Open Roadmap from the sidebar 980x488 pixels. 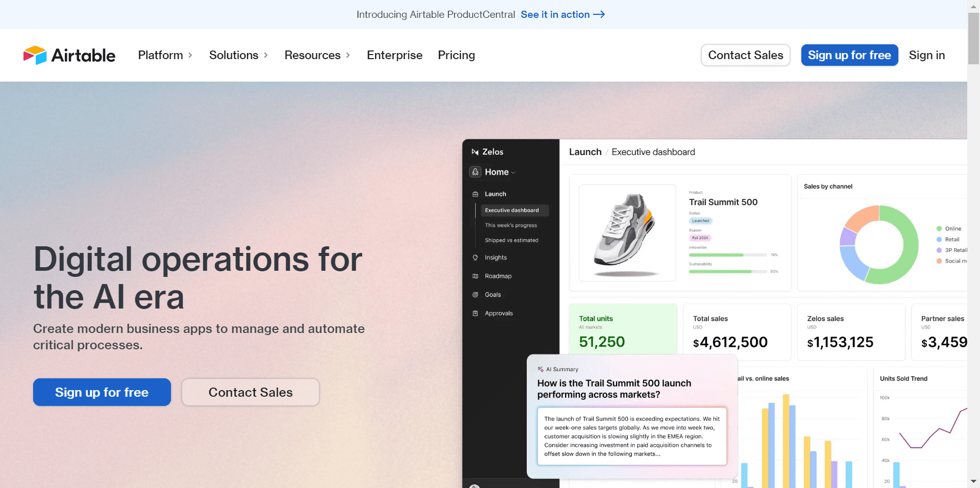pyautogui.click(x=498, y=276)
